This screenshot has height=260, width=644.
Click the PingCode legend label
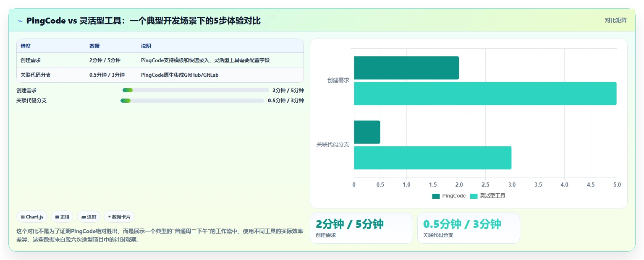pos(454,196)
